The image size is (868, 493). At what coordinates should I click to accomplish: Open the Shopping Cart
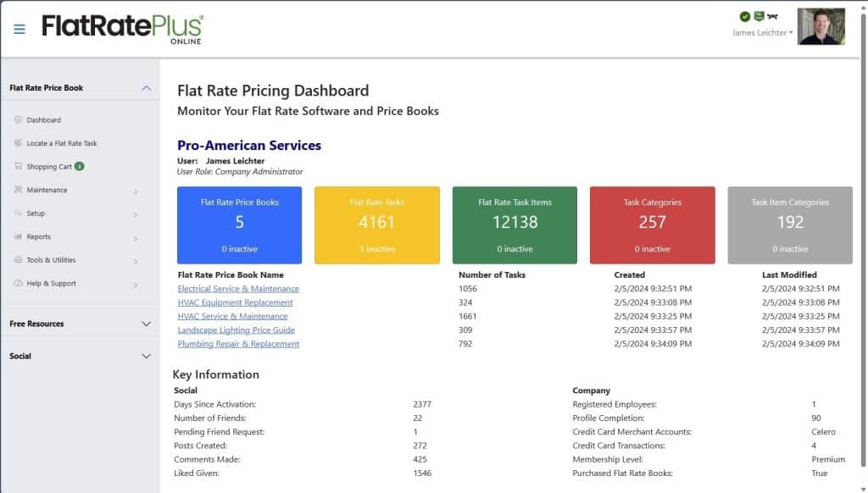click(17, 166)
